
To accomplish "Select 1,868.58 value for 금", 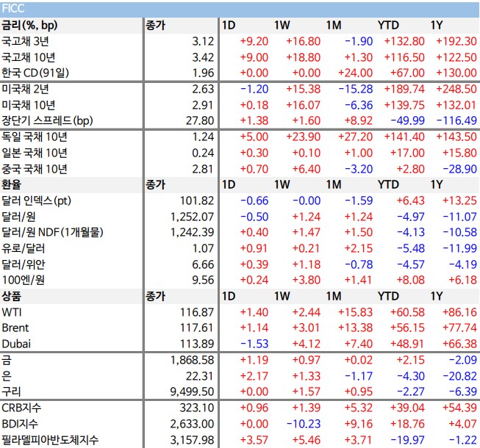I will tap(192, 360).
